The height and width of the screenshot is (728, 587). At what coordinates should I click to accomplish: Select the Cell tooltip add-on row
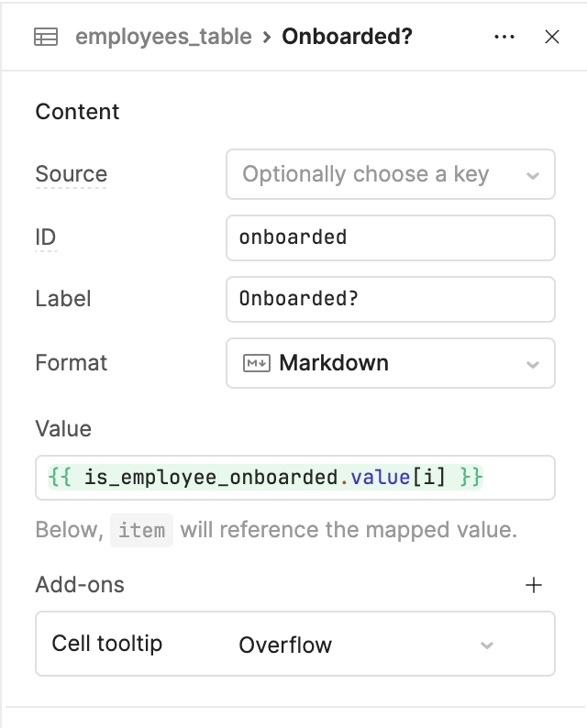tap(295, 644)
